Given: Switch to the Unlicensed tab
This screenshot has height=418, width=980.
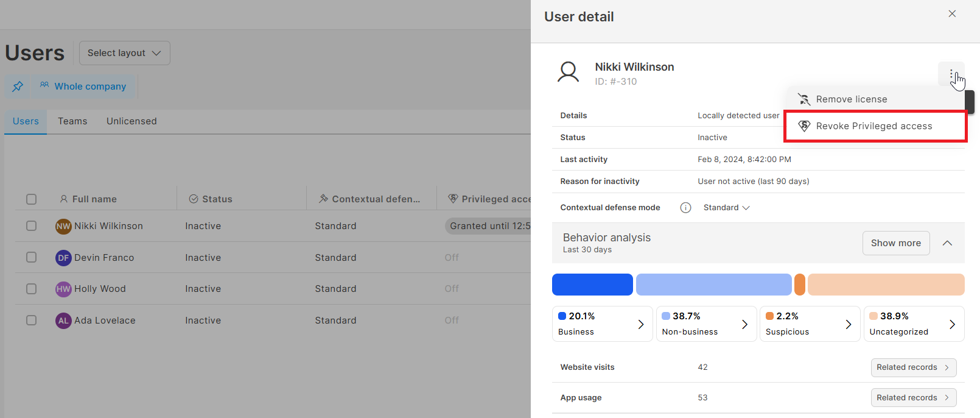Looking at the screenshot, I should pos(131,121).
